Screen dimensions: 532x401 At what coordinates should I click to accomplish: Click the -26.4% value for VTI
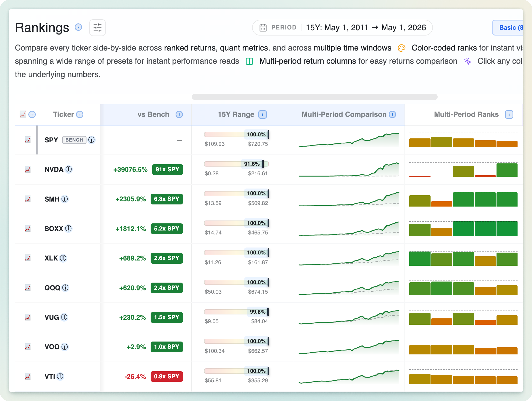coord(135,377)
